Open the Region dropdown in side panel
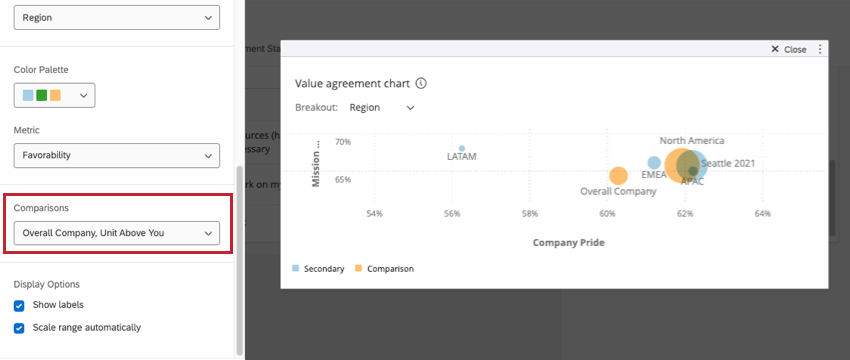 pyautogui.click(x=117, y=17)
